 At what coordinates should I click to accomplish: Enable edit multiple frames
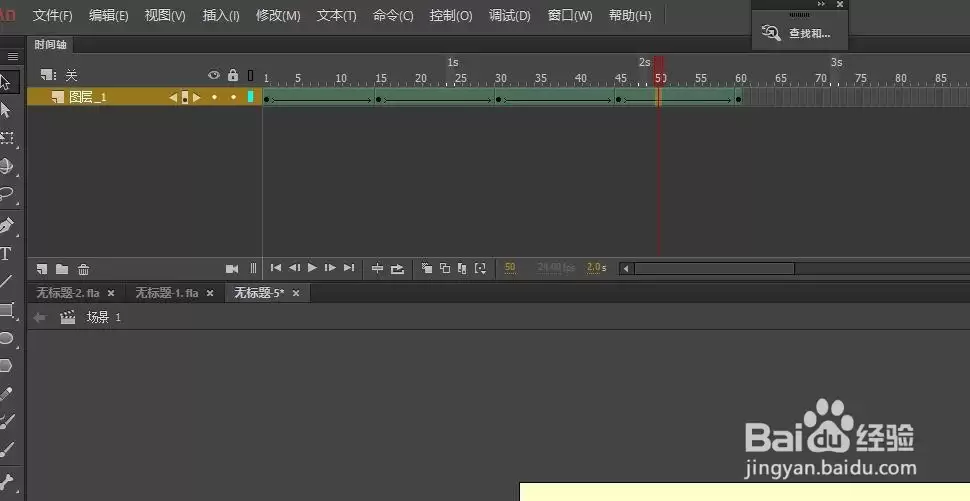(462, 268)
